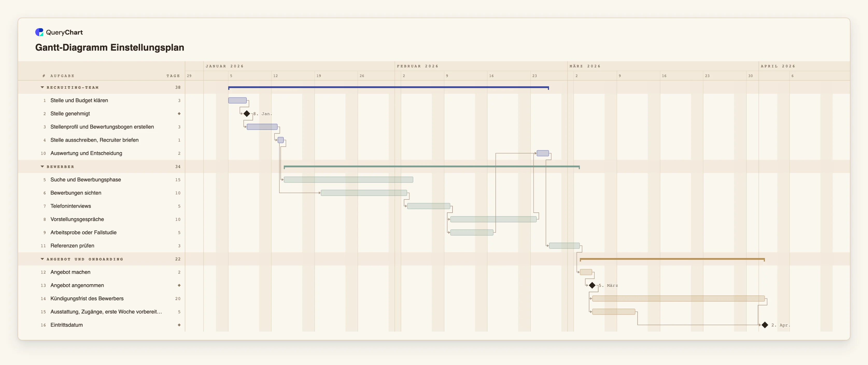
Task: Click the AUFGABE column header
Action: click(62, 76)
